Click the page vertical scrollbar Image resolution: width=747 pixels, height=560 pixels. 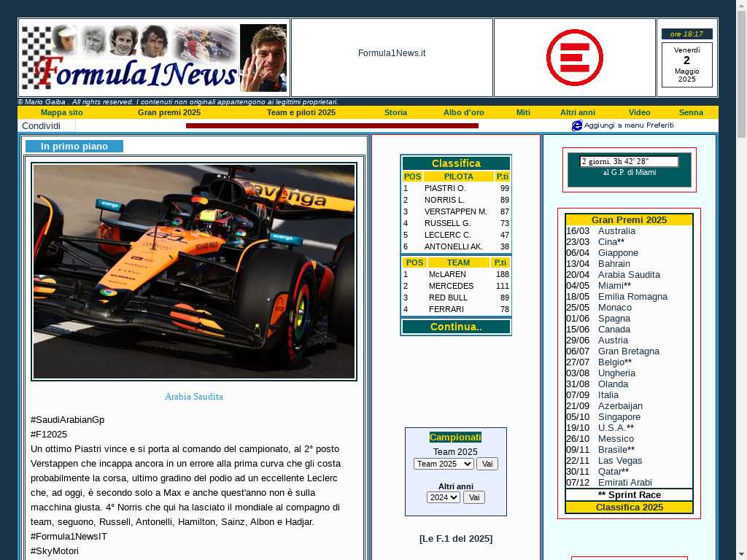tap(742, 280)
